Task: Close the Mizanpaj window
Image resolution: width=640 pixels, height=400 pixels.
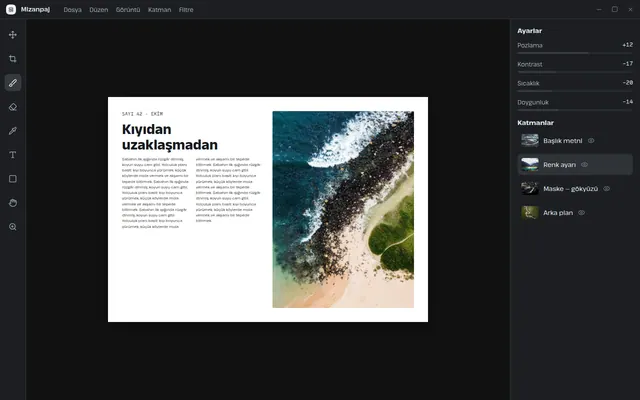Action: pos(630,9)
